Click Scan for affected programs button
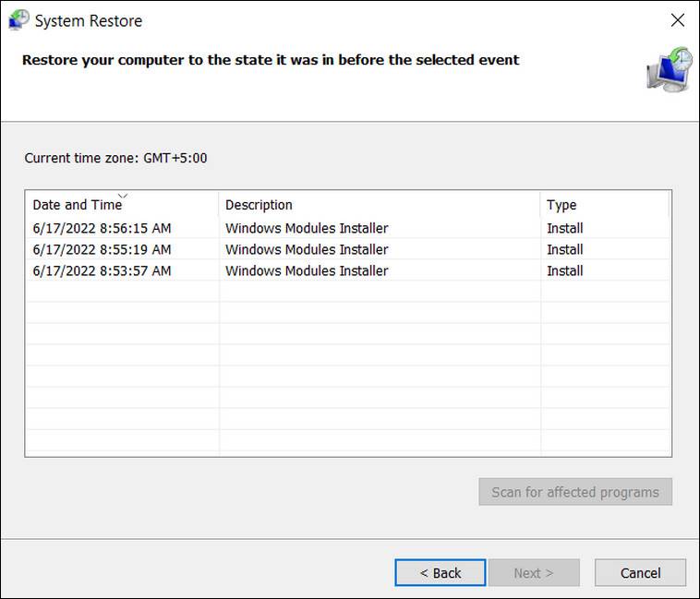Screen dimensions: 700x599 pos(575,492)
